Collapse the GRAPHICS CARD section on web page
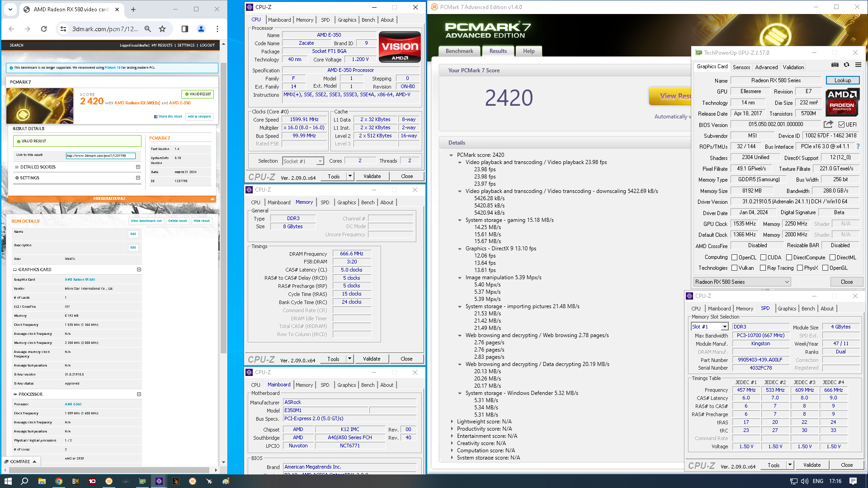 point(139,270)
